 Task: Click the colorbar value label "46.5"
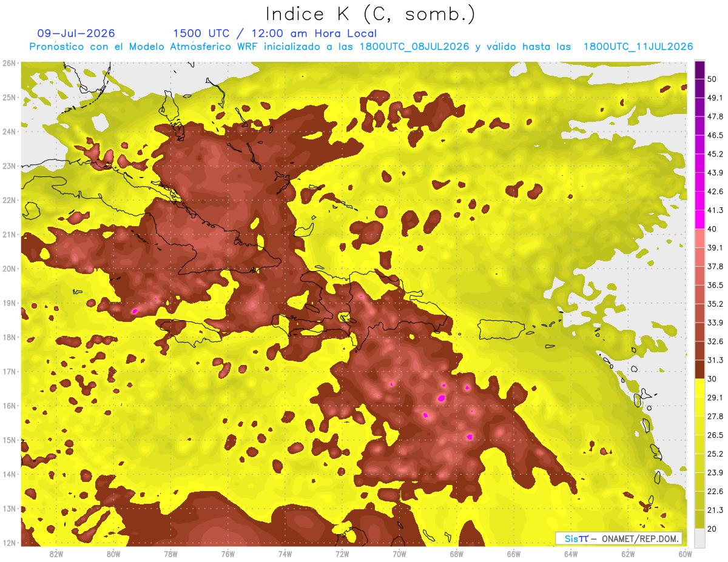pos(715,135)
